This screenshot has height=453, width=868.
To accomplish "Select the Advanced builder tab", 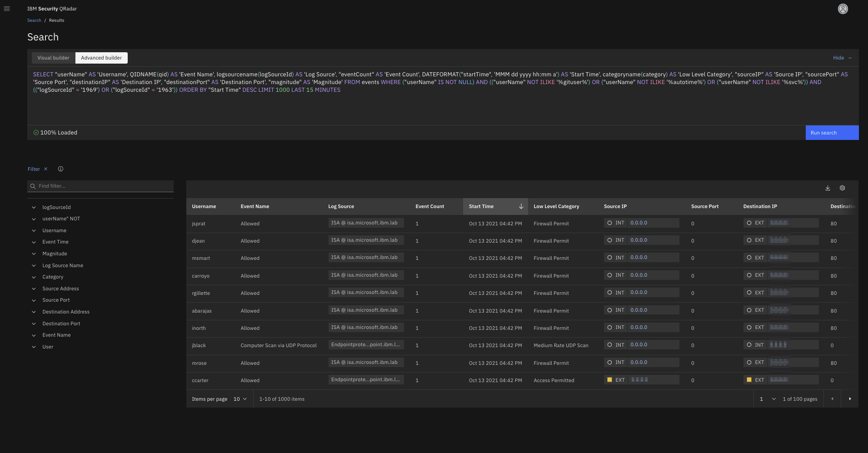I will pyautogui.click(x=101, y=58).
